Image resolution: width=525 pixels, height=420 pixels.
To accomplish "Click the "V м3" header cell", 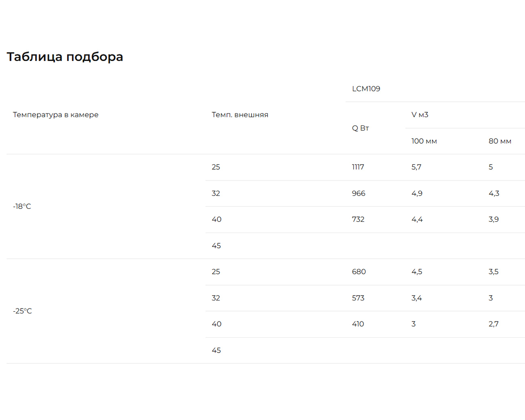I will pos(420,115).
